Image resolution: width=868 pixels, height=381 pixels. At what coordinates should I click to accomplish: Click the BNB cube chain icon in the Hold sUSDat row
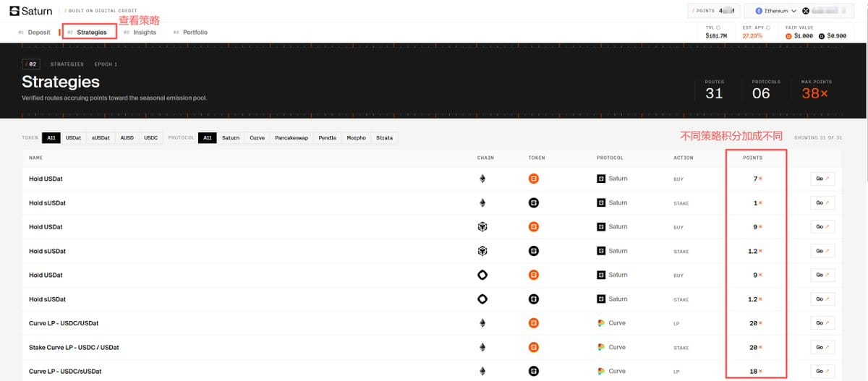(482, 251)
